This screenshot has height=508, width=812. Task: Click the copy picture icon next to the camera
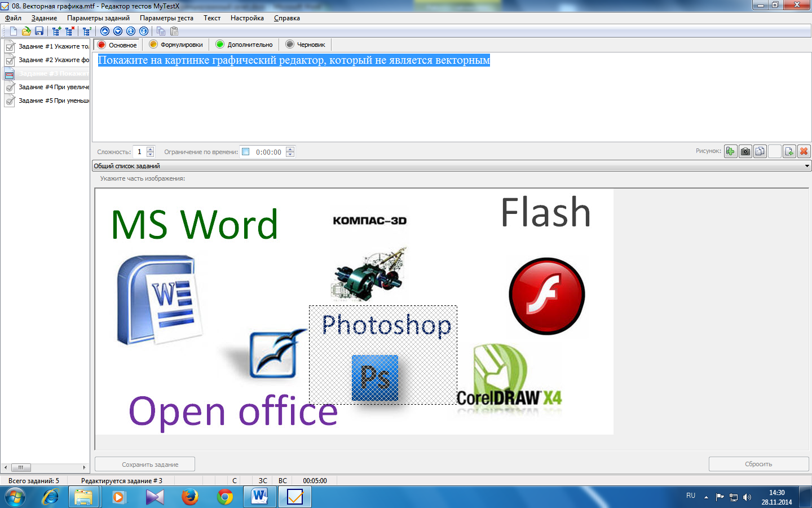click(760, 151)
